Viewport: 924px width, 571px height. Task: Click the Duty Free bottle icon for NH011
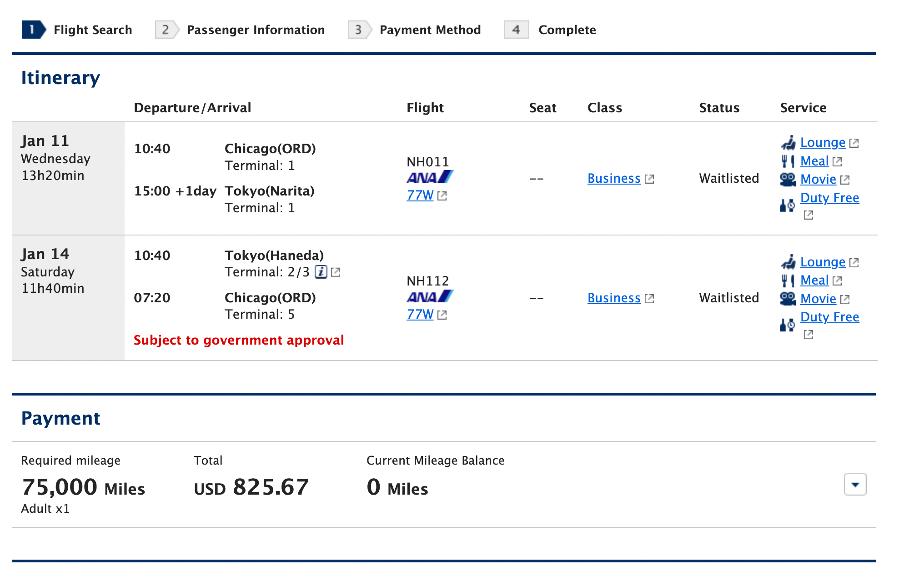[788, 205]
